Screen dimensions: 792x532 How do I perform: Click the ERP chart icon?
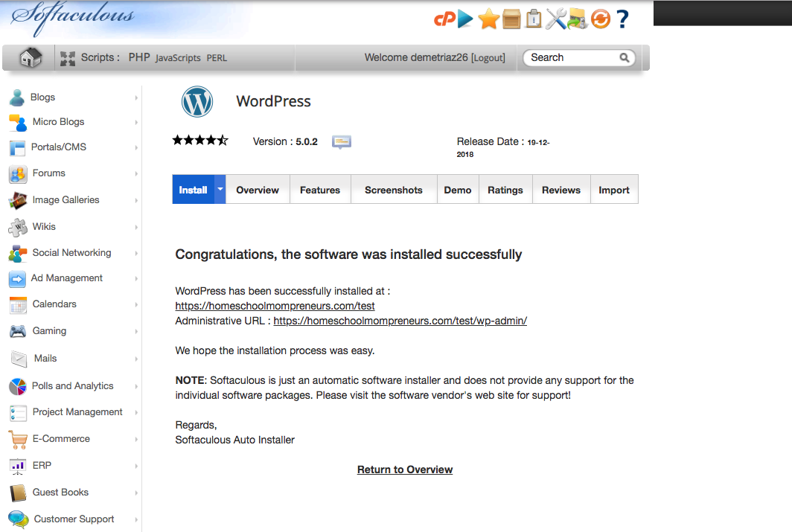point(18,466)
